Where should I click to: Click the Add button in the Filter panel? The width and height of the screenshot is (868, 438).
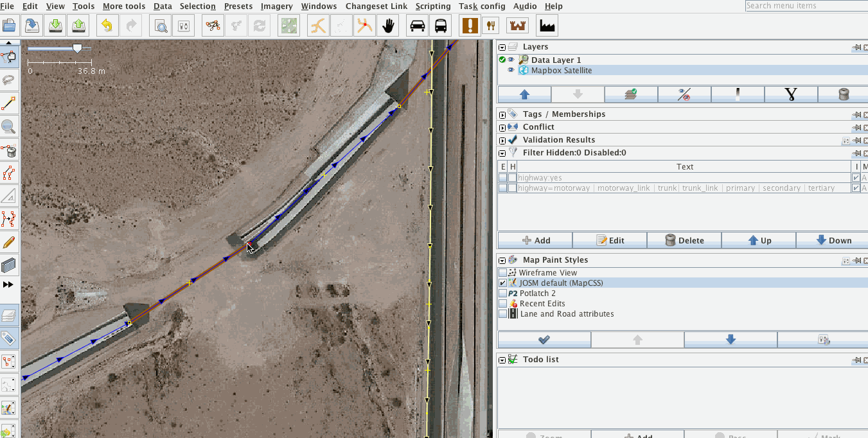coord(535,240)
